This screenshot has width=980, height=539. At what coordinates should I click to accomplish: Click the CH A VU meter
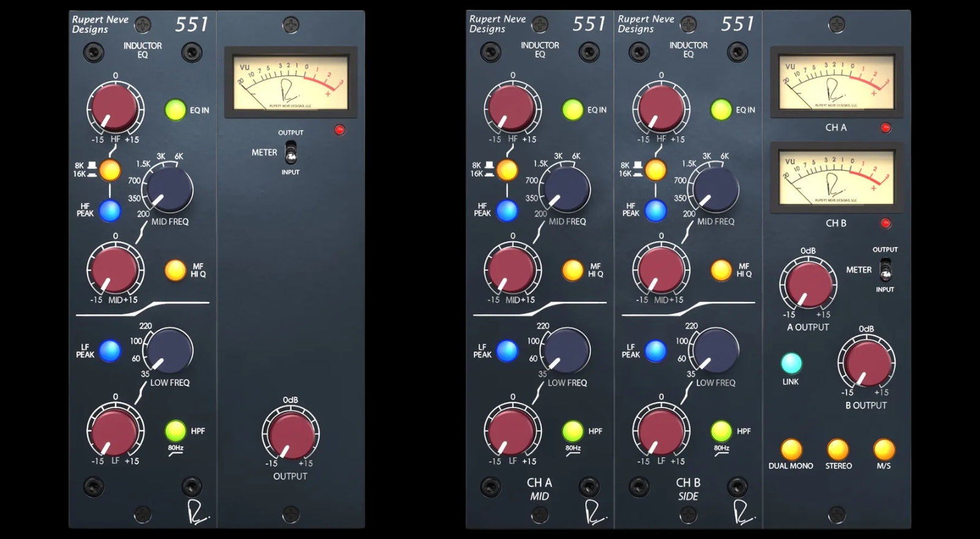coord(836,81)
